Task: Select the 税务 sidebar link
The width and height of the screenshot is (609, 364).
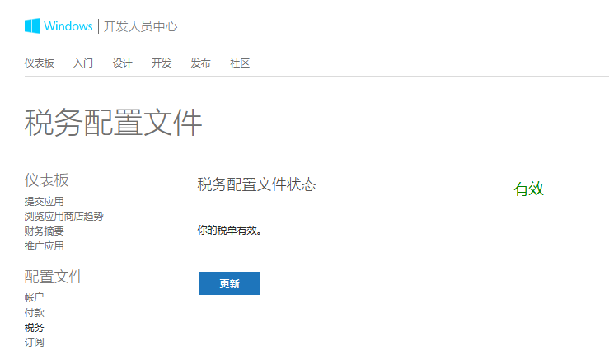Action: pos(34,328)
